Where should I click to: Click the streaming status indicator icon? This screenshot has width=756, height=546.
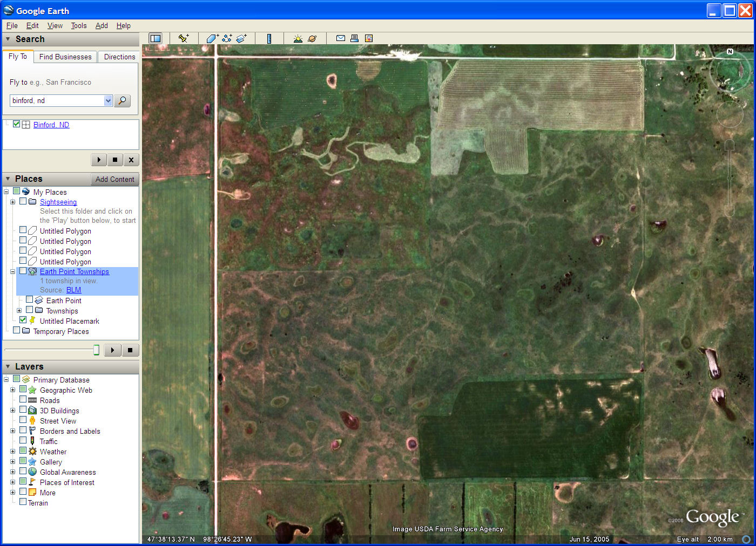746,539
